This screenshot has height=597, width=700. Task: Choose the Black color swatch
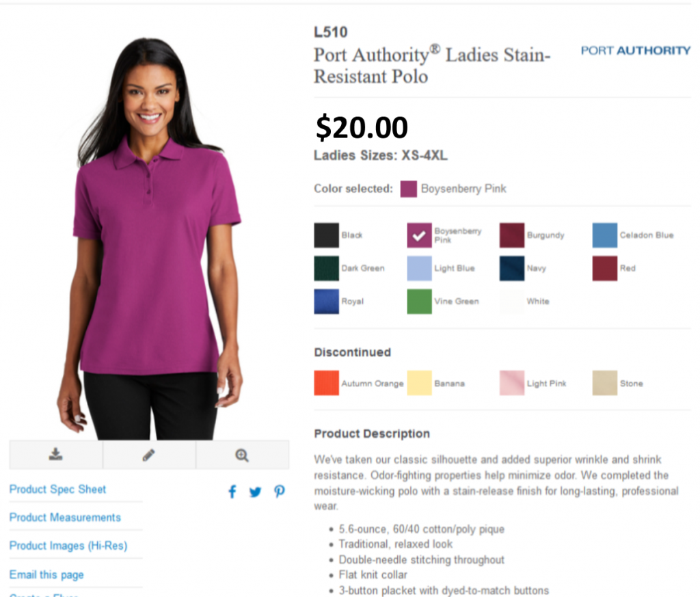(x=326, y=235)
